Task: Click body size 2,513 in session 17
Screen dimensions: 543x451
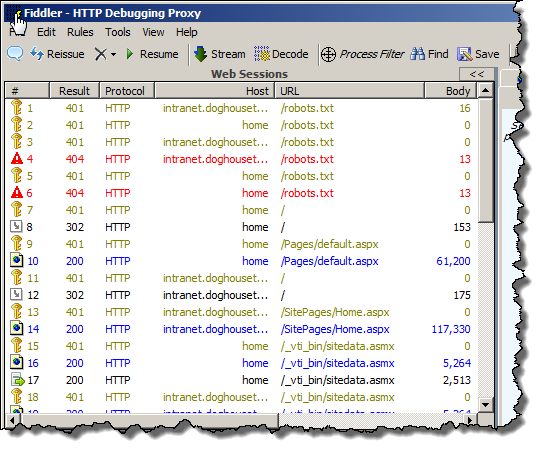Action: (x=457, y=380)
